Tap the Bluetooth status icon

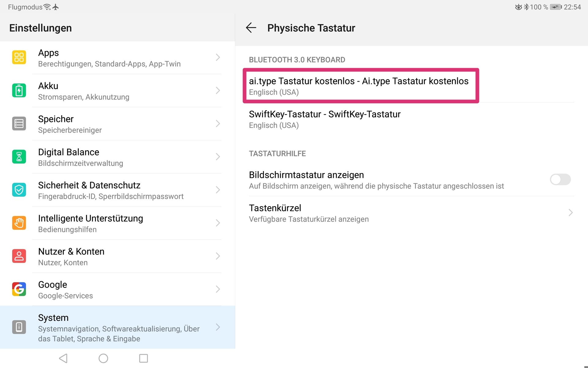pos(526,7)
